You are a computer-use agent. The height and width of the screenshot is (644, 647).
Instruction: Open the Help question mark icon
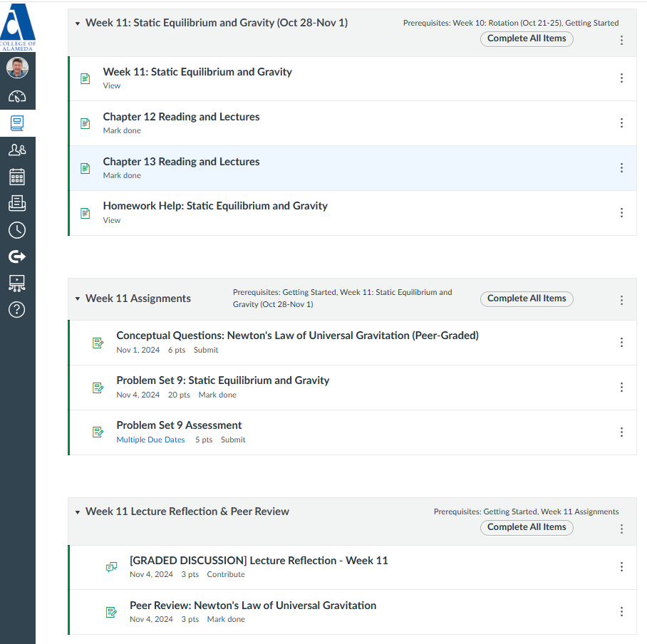[x=17, y=309]
